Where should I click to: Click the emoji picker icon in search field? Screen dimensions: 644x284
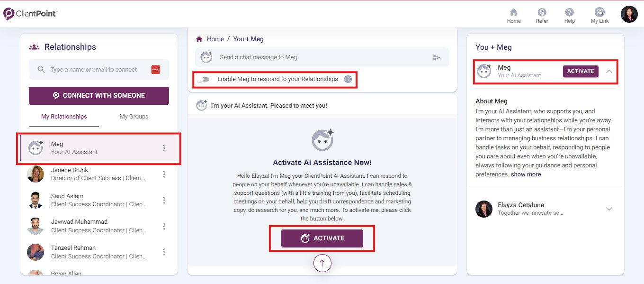(155, 69)
